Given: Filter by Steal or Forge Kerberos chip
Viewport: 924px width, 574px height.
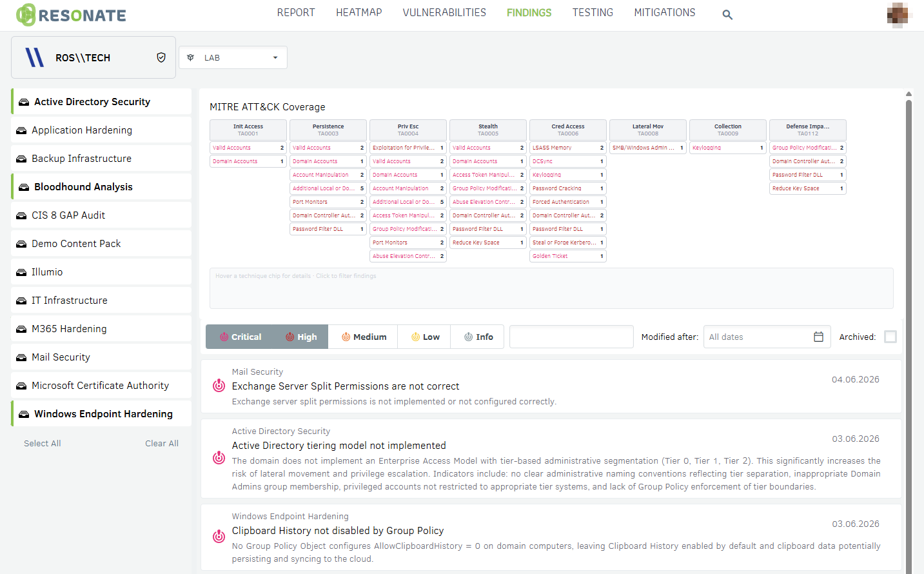Looking at the screenshot, I should click(568, 242).
